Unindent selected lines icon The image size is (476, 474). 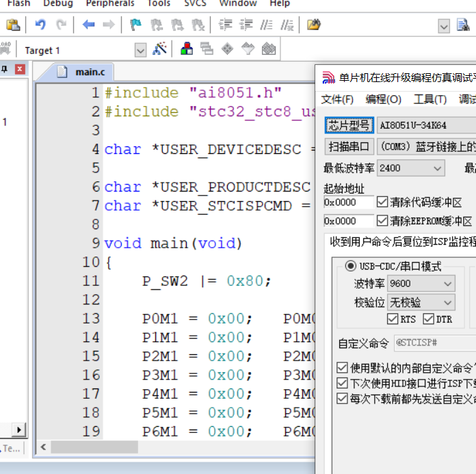click(246, 25)
